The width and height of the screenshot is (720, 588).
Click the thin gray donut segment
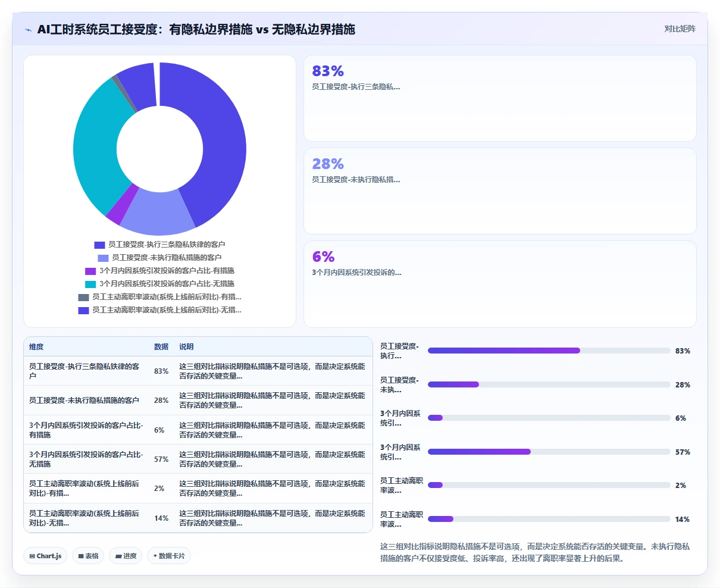pyautogui.click(x=124, y=93)
